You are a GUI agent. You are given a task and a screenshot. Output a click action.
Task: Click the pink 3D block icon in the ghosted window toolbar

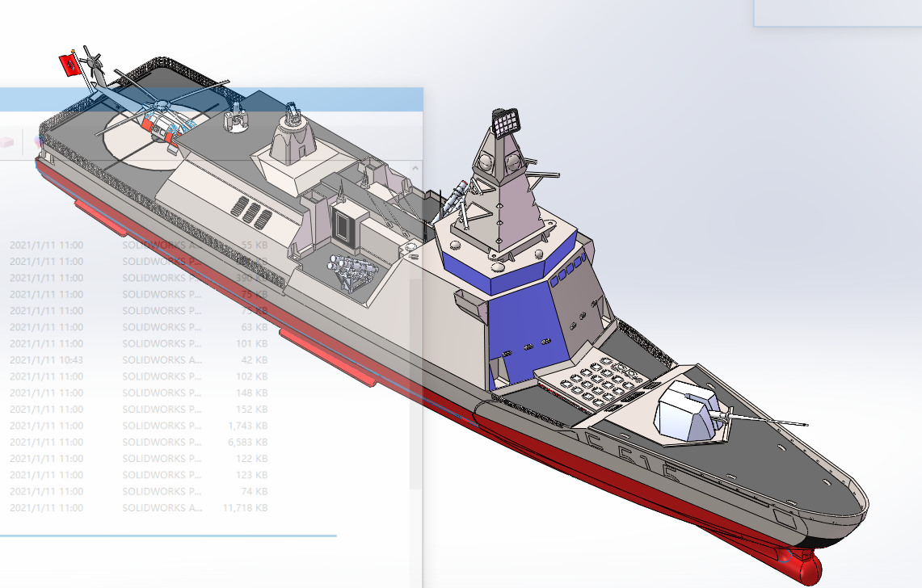tap(6, 143)
